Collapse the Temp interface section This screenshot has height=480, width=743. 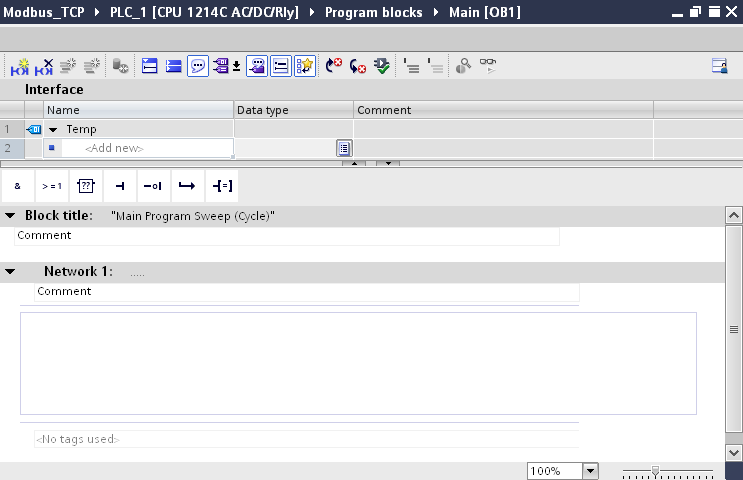click(53, 130)
